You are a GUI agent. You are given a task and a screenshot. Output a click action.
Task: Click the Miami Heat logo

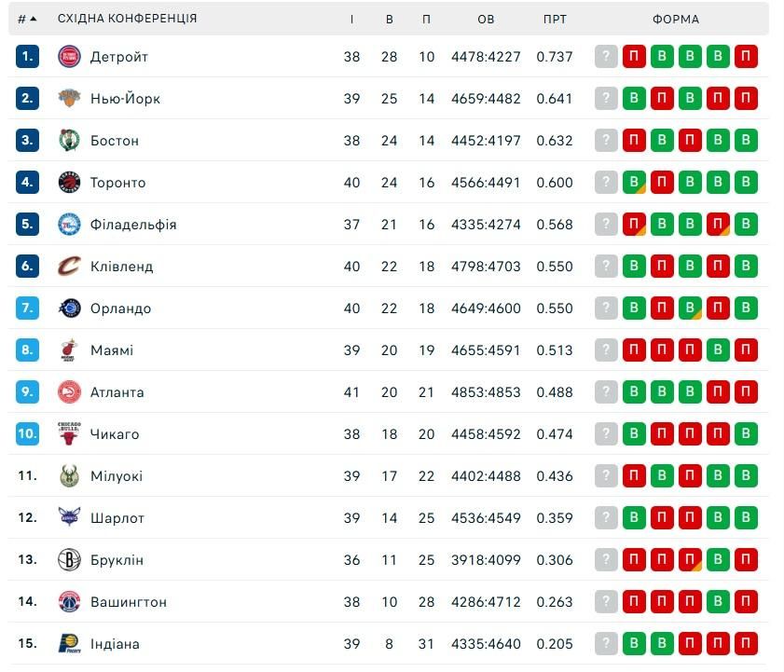70,350
